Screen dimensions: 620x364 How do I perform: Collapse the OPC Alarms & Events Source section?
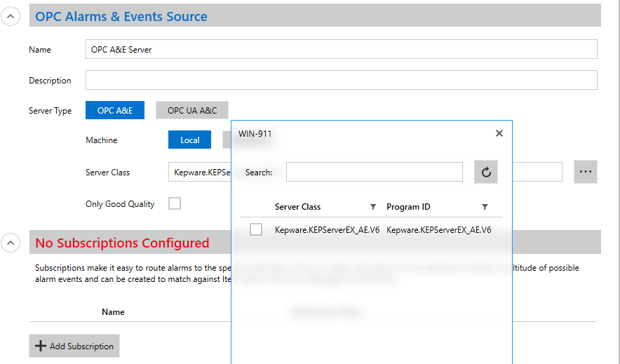pyautogui.click(x=11, y=17)
